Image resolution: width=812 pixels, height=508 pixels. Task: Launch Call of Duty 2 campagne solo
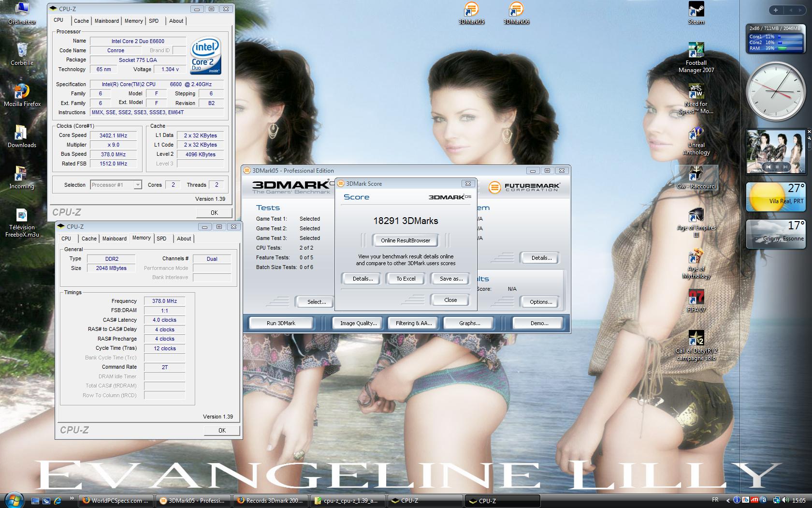(696, 346)
